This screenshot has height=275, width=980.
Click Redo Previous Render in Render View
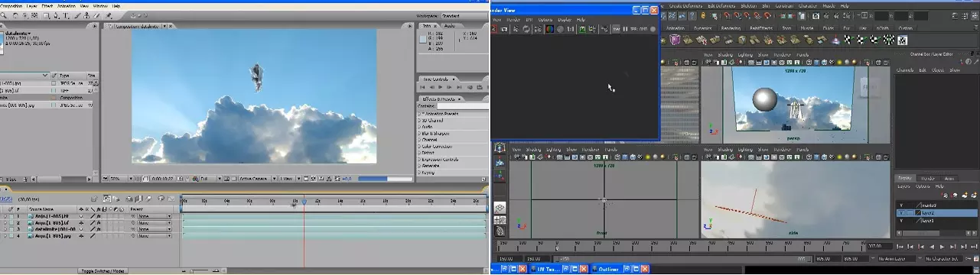click(x=493, y=29)
